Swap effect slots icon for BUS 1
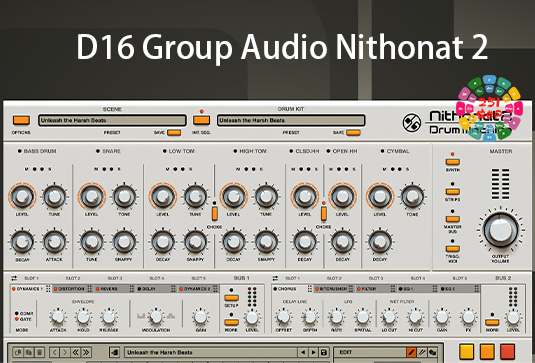This screenshot has height=363, width=535. click(x=14, y=278)
